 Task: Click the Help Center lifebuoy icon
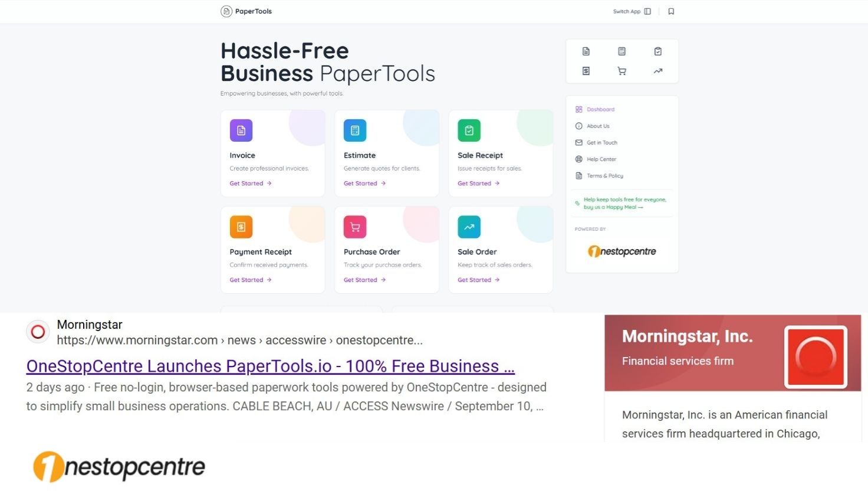click(578, 159)
